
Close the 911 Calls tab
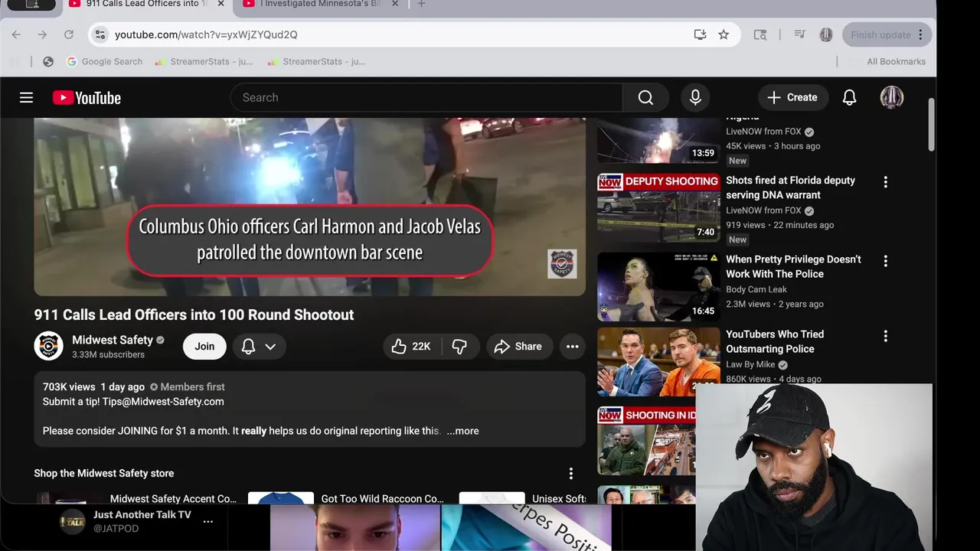coord(220,5)
